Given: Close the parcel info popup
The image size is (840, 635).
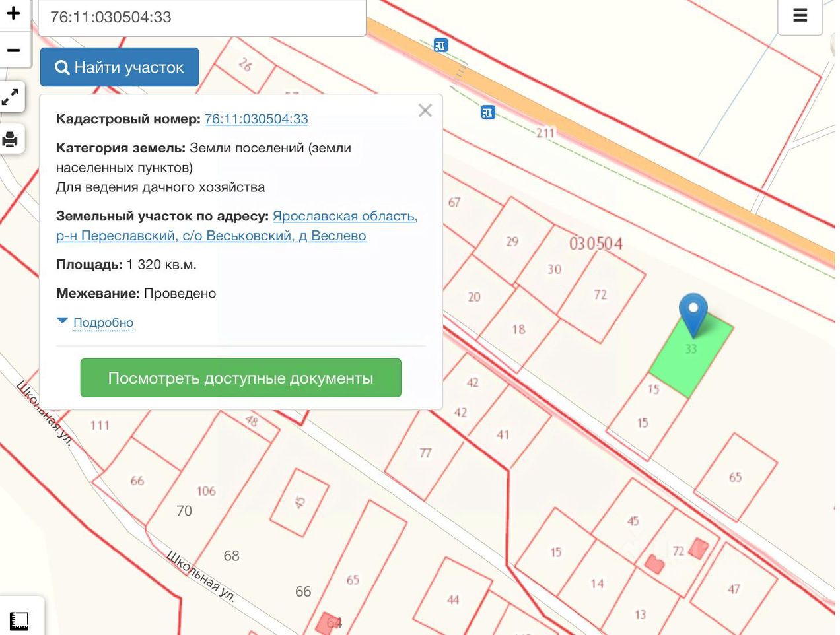Looking at the screenshot, I should tap(425, 111).
